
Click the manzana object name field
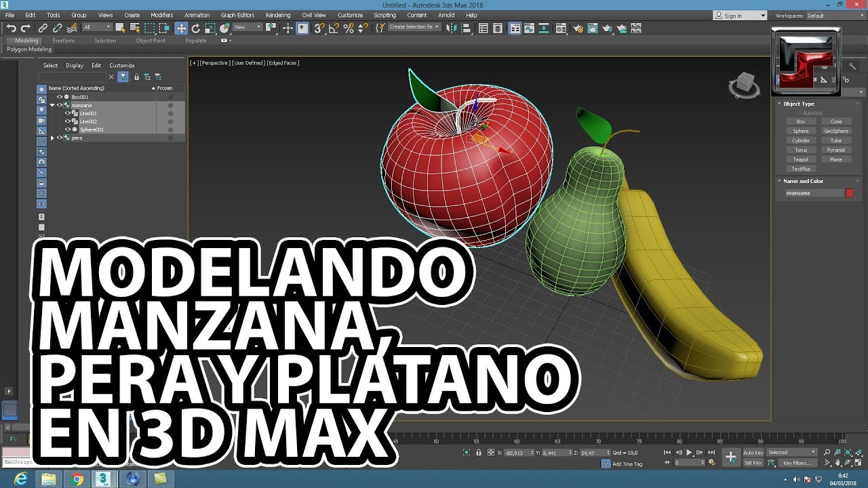[x=814, y=193]
